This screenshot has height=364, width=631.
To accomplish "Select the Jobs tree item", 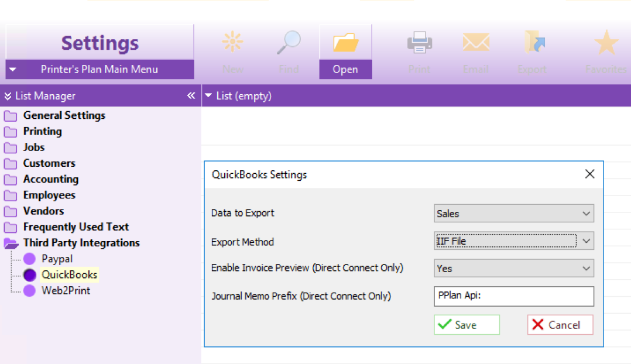I will click(34, 147).
